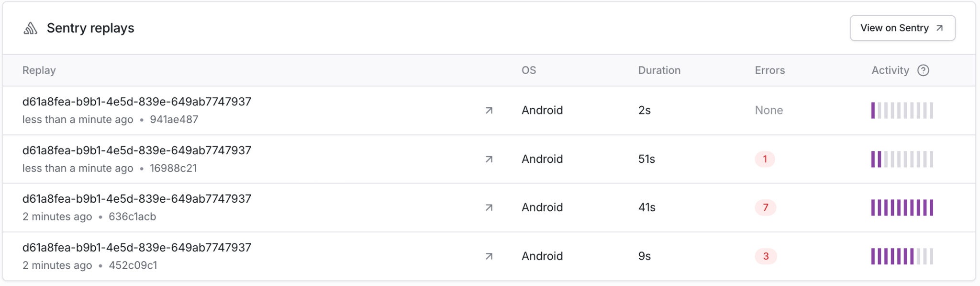Open external link arrow for replay 16988c21
The width and height of the screenshot is (980, 286).
(489, 159)
